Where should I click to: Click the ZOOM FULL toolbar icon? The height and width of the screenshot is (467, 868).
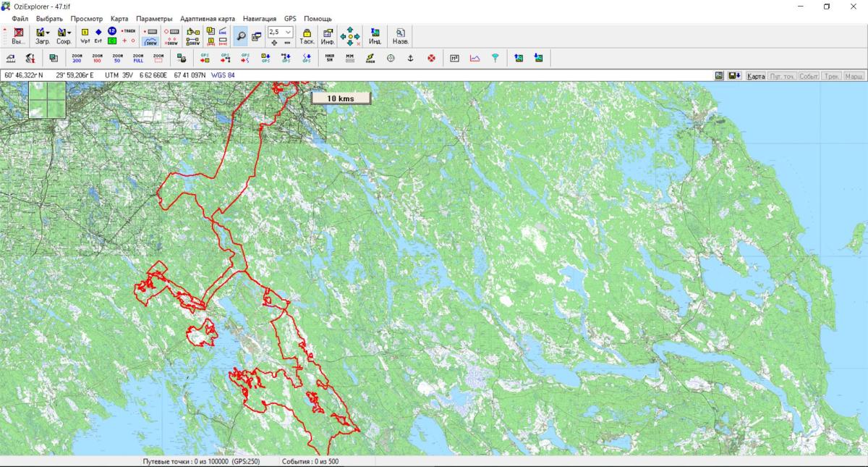[x=138, y=58]
